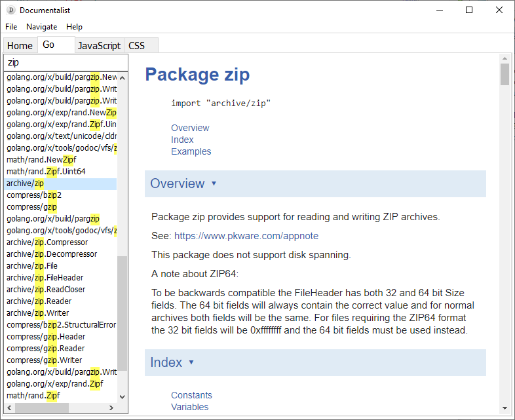Select archive/zip.ReadCloser entry

[x=46, y=290]
